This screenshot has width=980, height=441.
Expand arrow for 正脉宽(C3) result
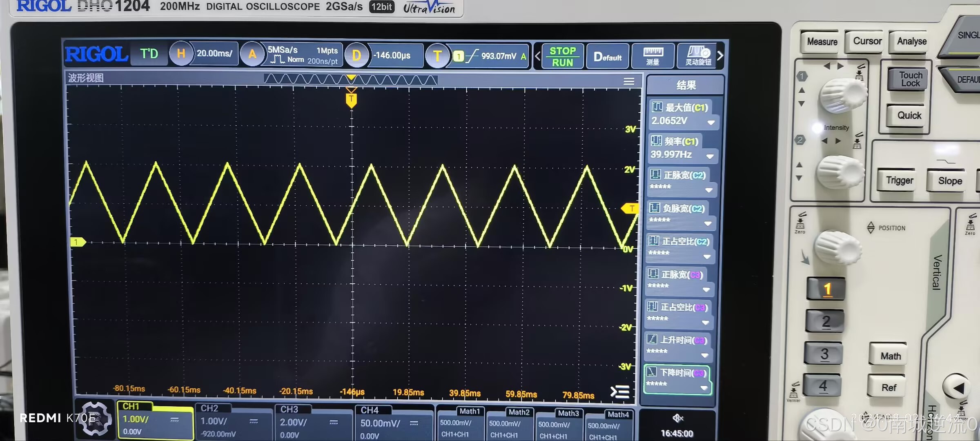[706, 290]
